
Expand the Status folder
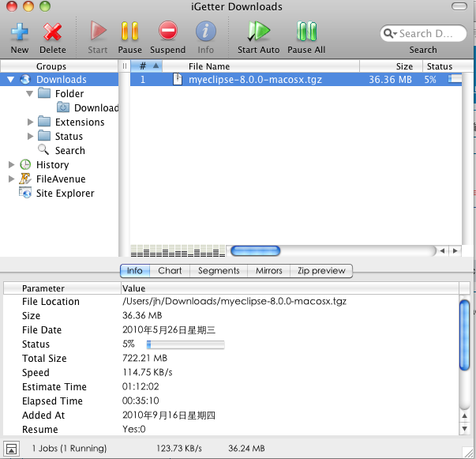coord(30,136)
